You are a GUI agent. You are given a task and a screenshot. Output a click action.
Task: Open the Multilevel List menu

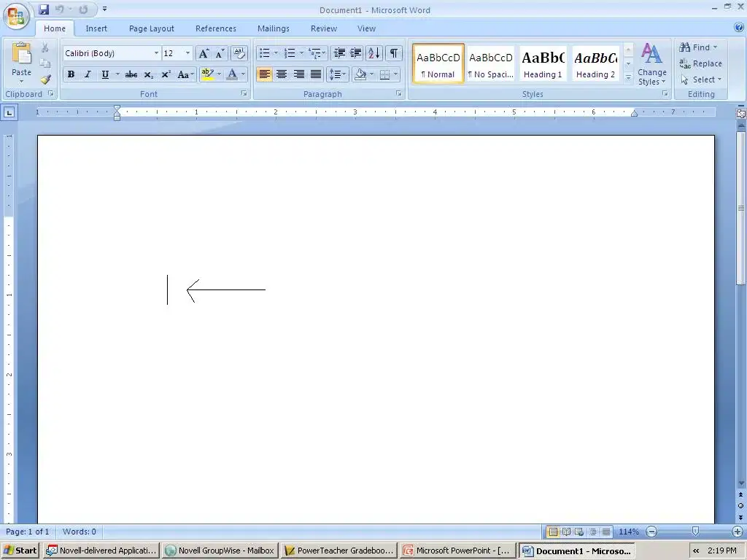(317, 53)
